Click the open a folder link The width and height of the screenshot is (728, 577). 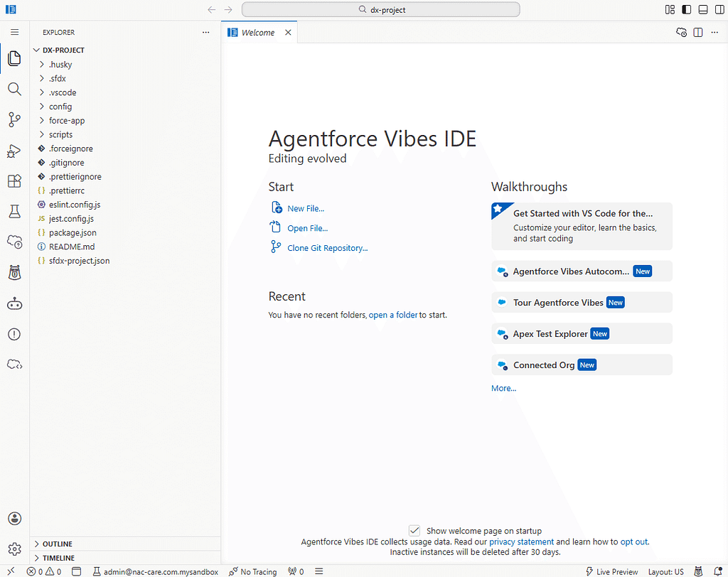392,315
